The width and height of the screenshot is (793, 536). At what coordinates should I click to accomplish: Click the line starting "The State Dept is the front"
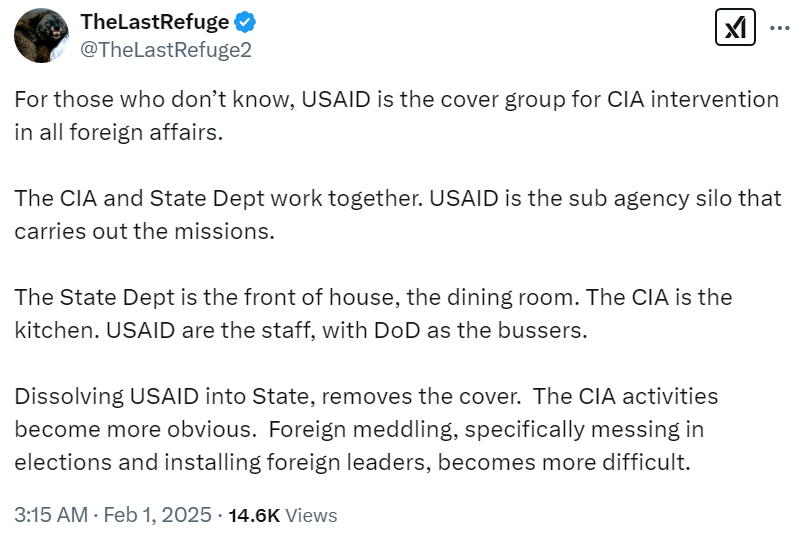pos(373,297)
